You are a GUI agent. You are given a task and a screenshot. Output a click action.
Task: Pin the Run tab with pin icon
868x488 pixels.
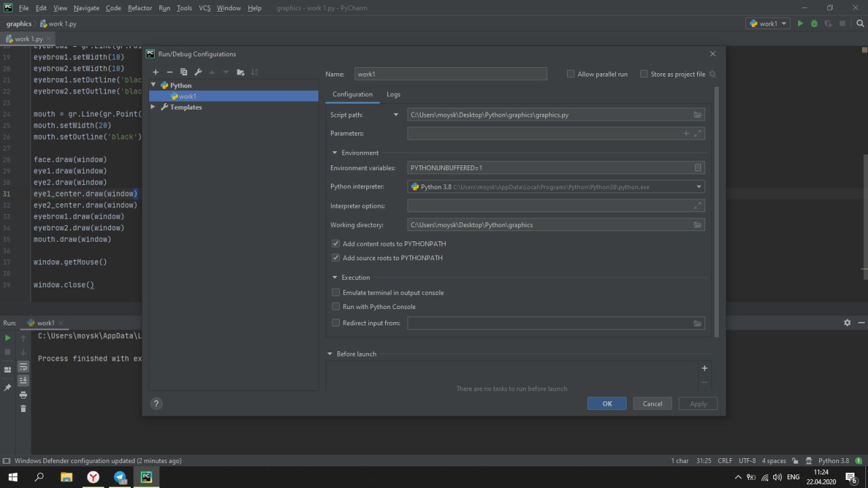pos(8,388)
